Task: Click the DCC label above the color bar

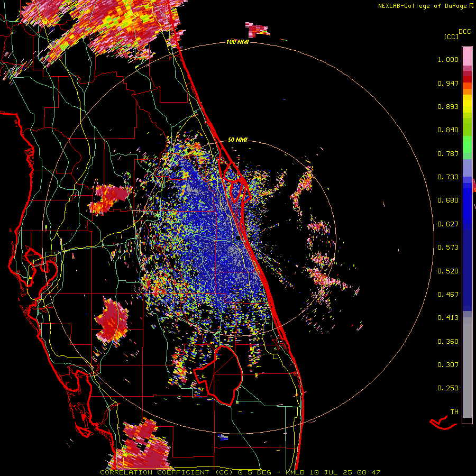Action: (x=464, y=32)
